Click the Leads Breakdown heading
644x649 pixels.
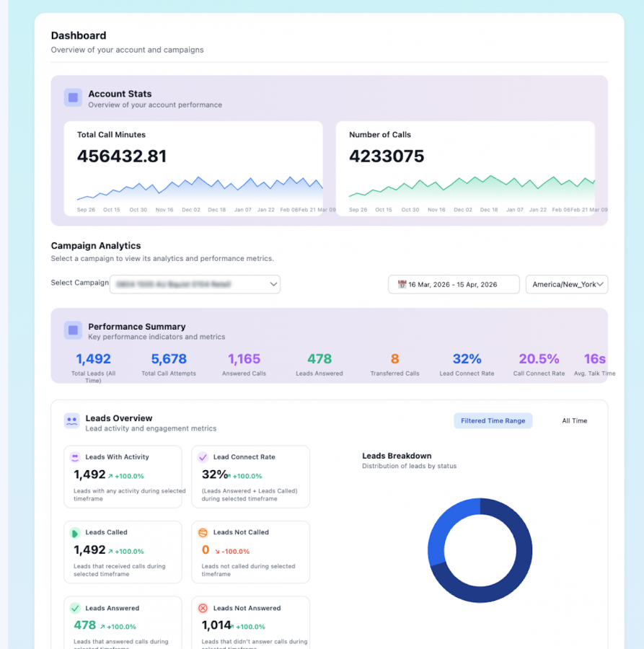397,456
